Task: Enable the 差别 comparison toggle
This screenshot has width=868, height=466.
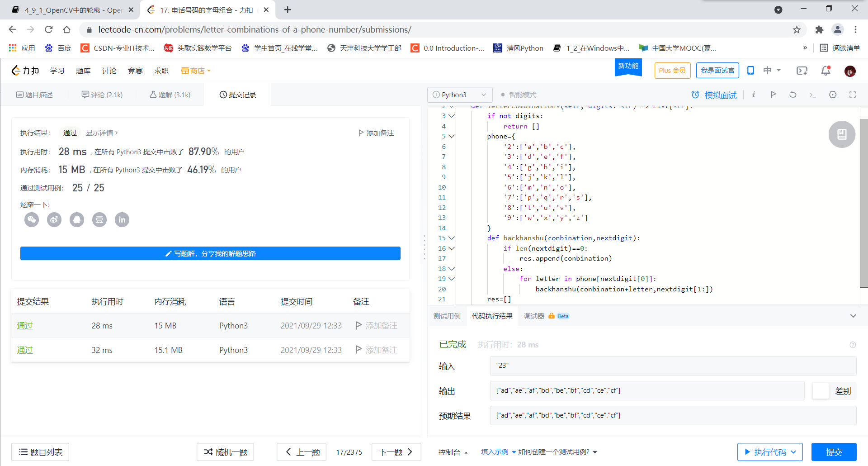Action: (821, 391)
